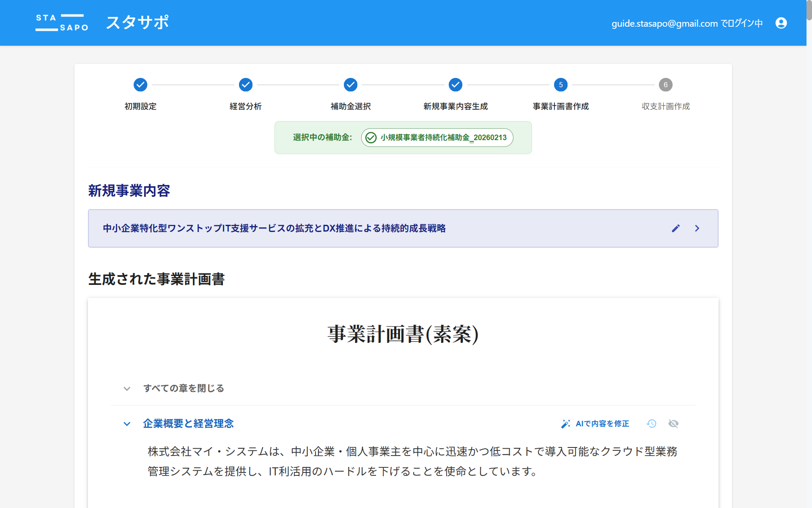Screen dimensions: 812x508
Task: Click the page vertical scrollbar thumb
Action: point(809,10)
